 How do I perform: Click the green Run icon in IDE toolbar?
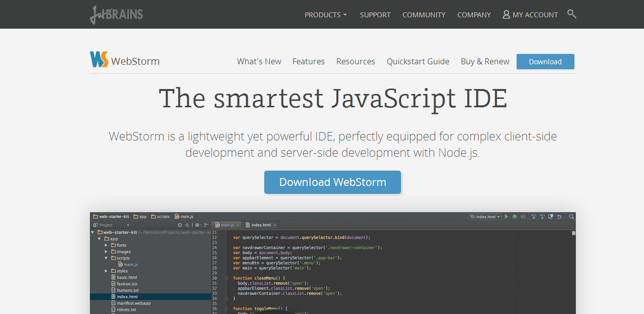coord(506,217)
